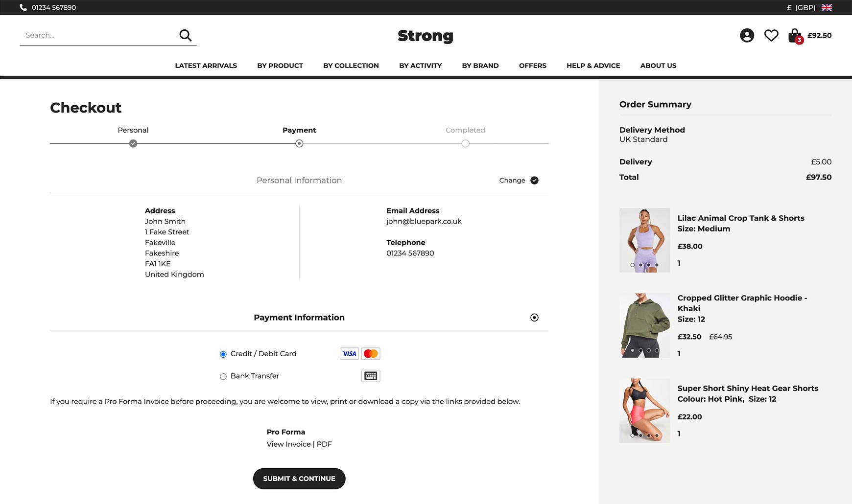This screenshot has width=852, height=504.
Task: Open the Help & Advice menu
Action: pos(593,66)
